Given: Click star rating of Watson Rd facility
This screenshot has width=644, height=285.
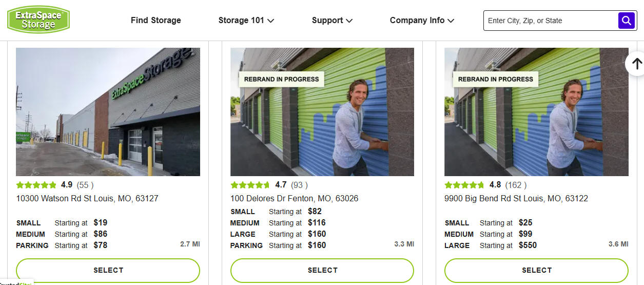Looking at the screenshot, I should tap(36, 185).
